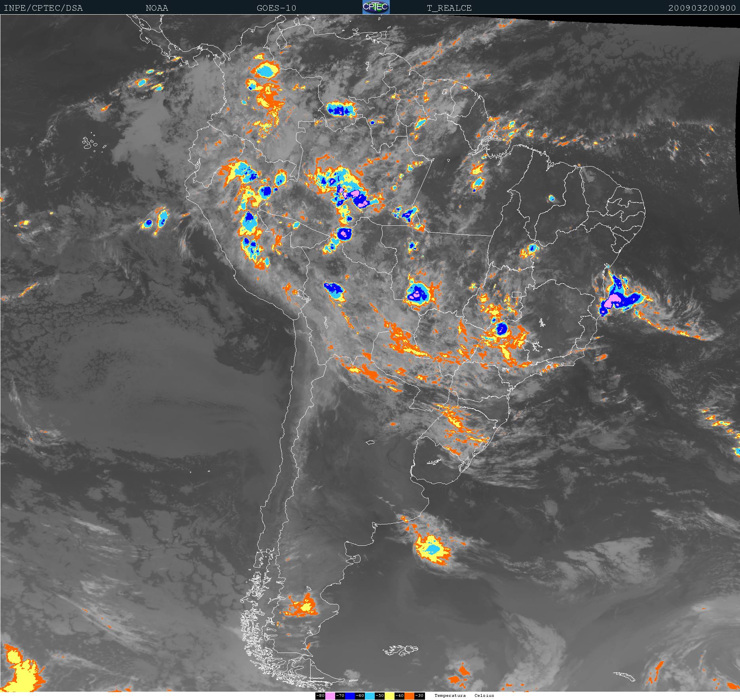Click the orange legend color swatch

pos(409,696)
